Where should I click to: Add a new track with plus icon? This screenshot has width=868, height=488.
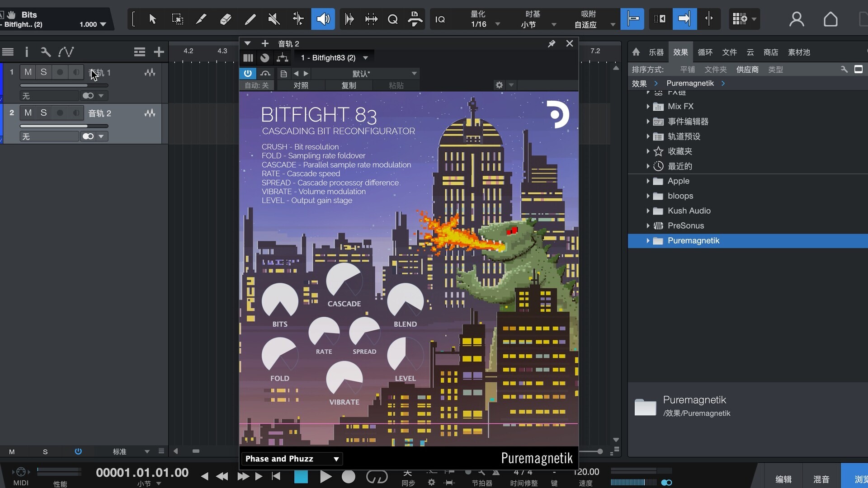[x=159, y=52]
